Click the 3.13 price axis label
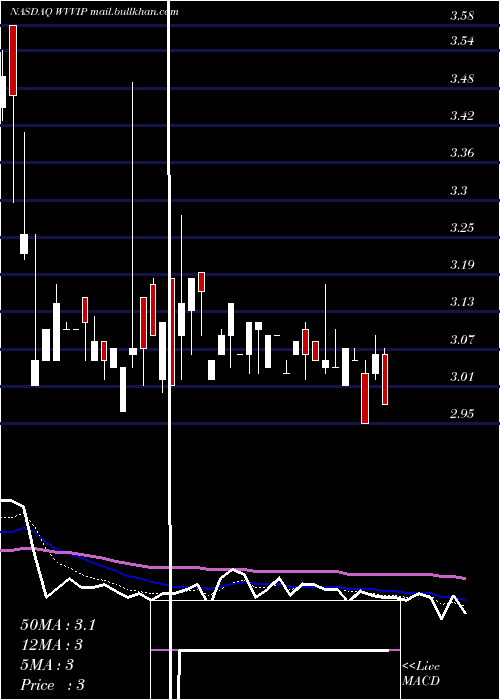Screen dimensions: 500x700 [462, 302]
